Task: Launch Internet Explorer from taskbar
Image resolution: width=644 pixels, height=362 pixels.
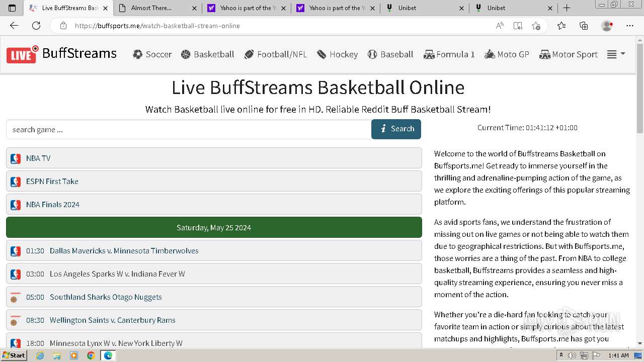Action: point(40,355)
